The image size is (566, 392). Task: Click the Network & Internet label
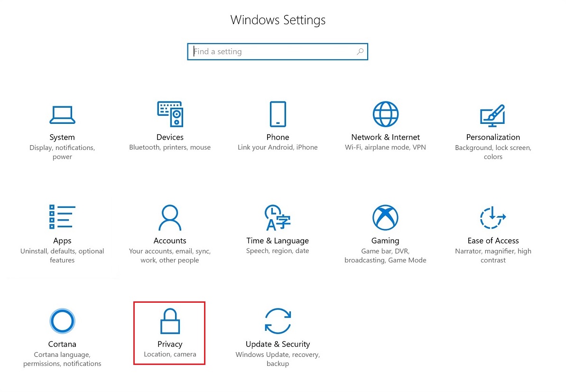[385, 137]
